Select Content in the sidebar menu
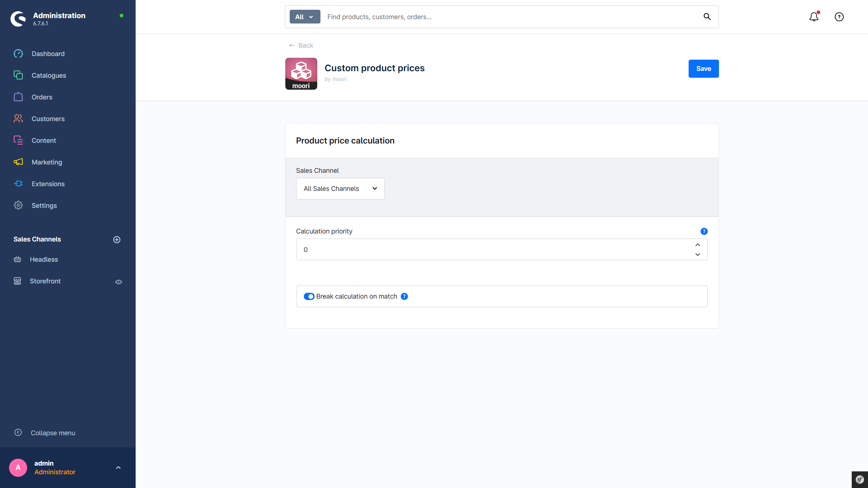Screen dimensions: 868x488 tap(18, 140)
